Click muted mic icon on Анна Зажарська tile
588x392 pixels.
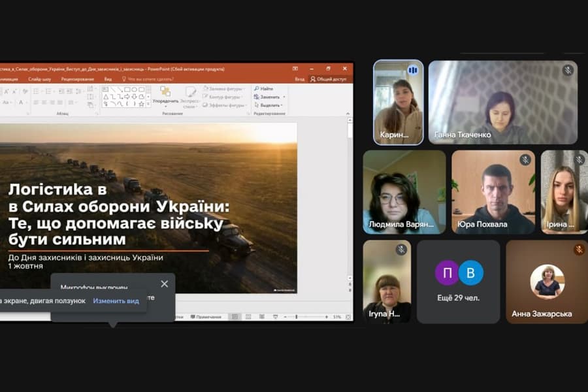[x=579, y=250]
